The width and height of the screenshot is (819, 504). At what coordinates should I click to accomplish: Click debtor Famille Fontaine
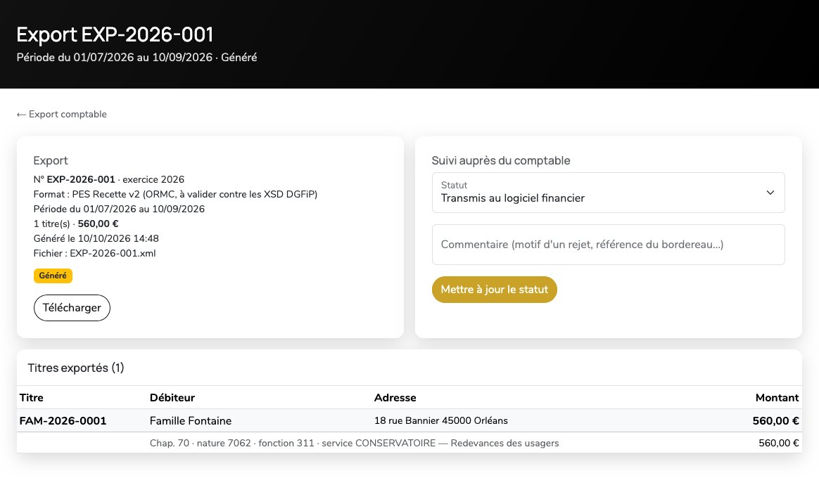[x=191, y=421]
